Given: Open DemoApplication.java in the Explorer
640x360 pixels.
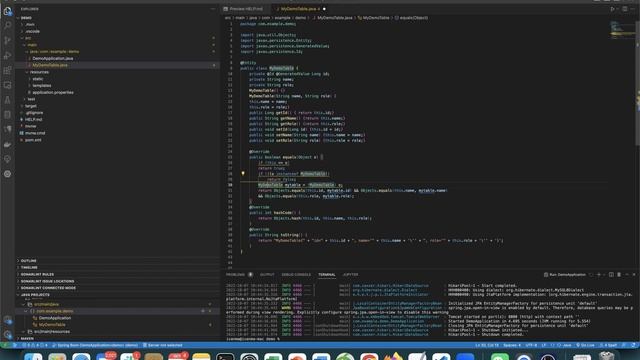Looking at the screenshot, I should point(52,58).
